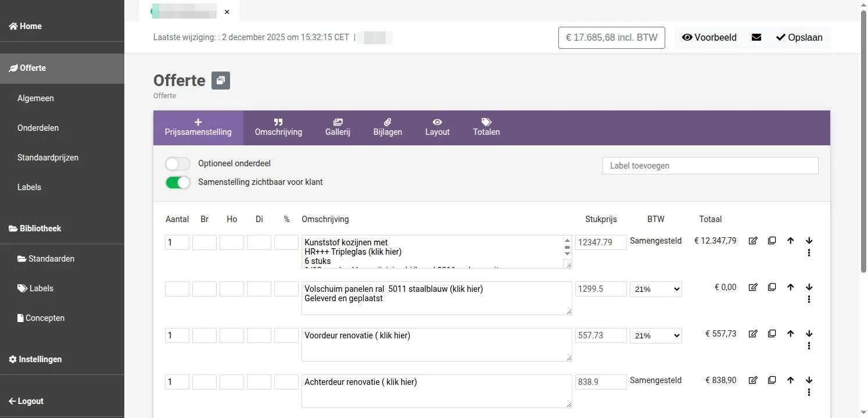Move Achterdeur renovatie row up
The height and width of the screenshot is (418, 868).
click(790, 380)
